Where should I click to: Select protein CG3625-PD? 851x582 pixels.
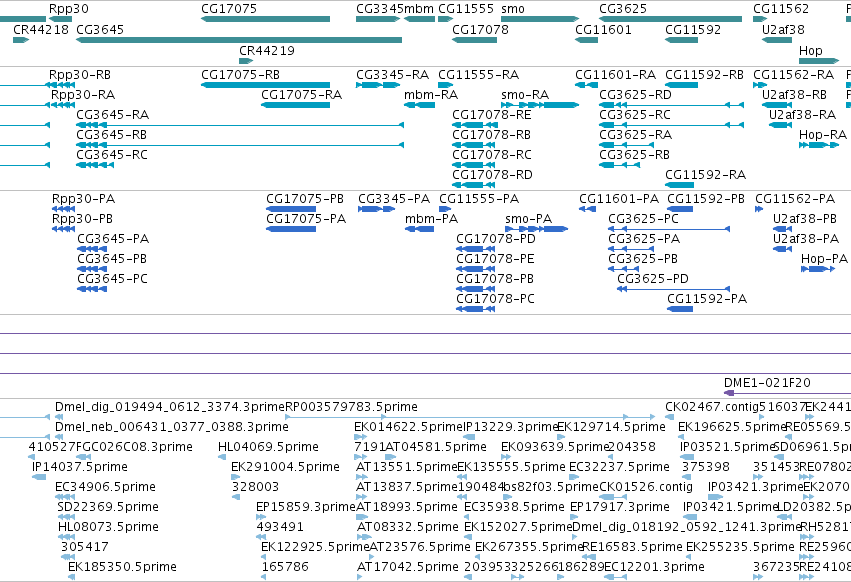click(x=674, y=289)
